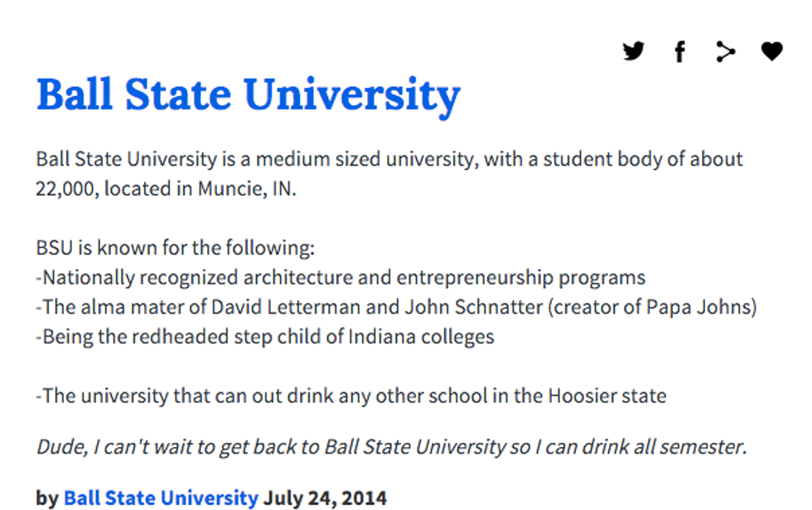Screen dimensions: 812x510
Task: Open the generic share icon
Action: (726, 52)
